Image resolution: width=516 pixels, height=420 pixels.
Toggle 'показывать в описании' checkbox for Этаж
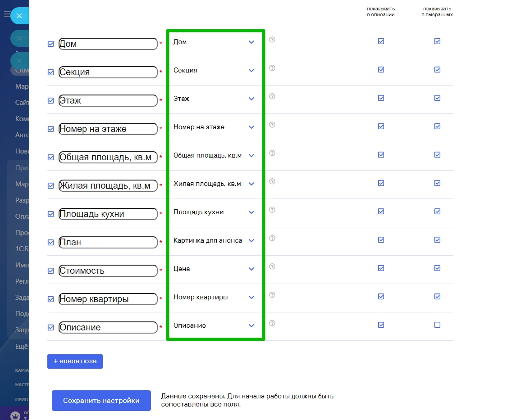tap(381, 98)
